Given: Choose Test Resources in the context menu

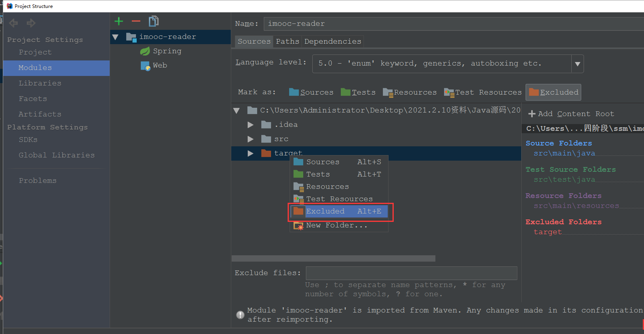Looking at the screenshot, I should (x=339, y=199).
